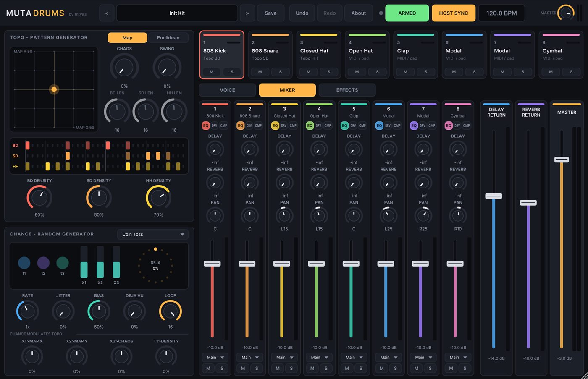Click the Chaos knob

[x=124, y=67]
